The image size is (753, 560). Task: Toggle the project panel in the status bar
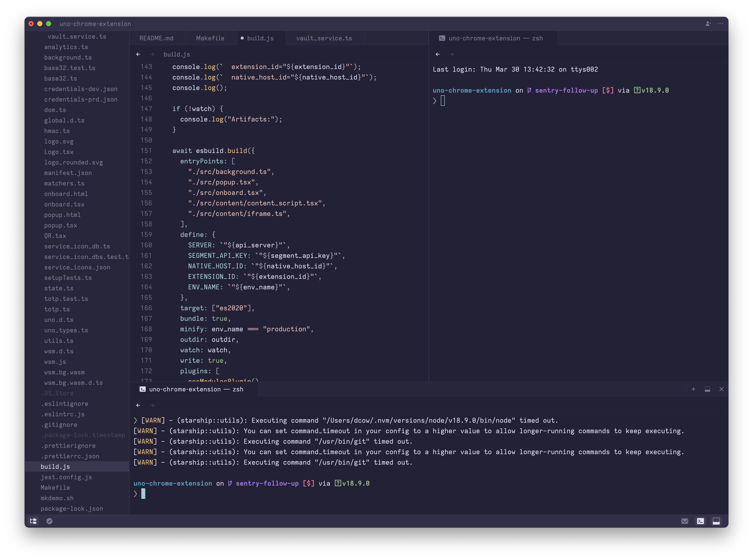[33, 521]
